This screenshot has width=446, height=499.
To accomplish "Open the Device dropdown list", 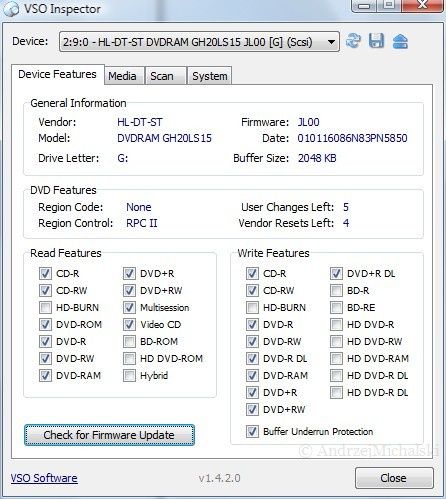I will [x=199, y=42].
